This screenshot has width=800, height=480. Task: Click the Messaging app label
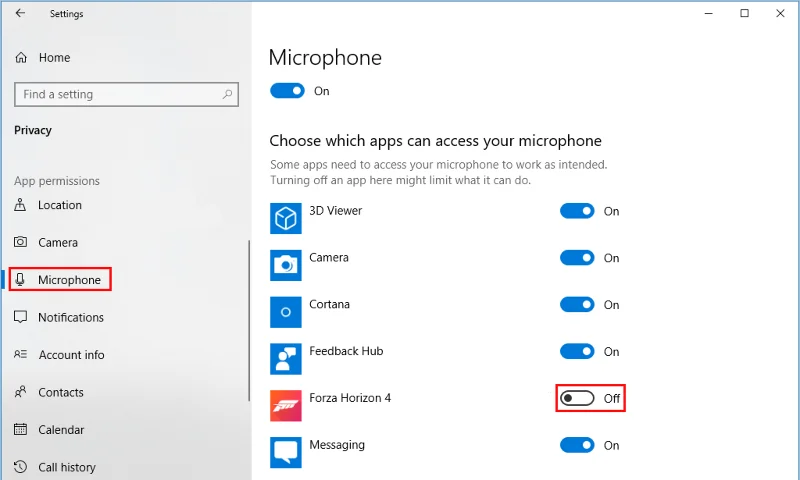click(x=337, y=445)
